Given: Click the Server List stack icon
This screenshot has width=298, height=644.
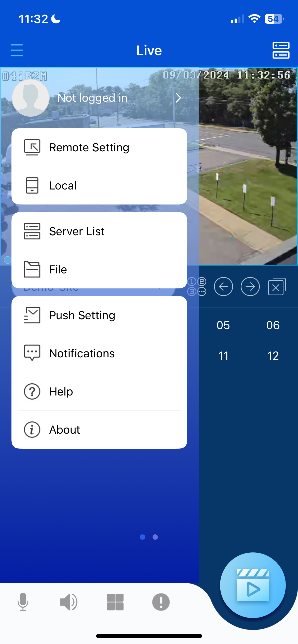Looking at the screenshot, I should pos(32,231).
